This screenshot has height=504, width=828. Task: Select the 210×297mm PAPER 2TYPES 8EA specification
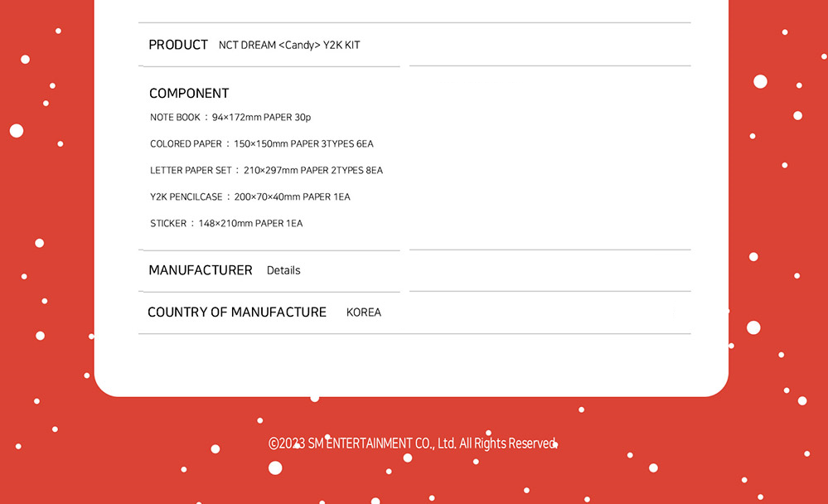(313, 171)
